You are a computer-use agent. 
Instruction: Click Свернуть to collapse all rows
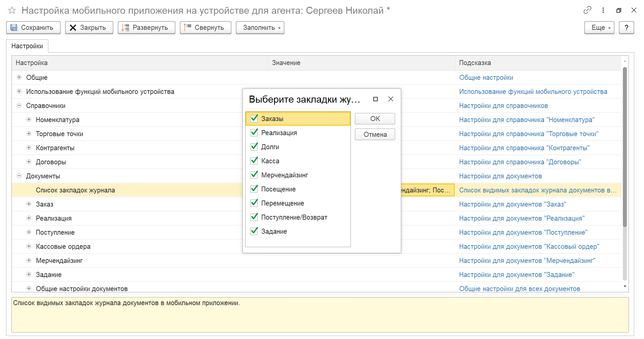(x=205, y=27)
